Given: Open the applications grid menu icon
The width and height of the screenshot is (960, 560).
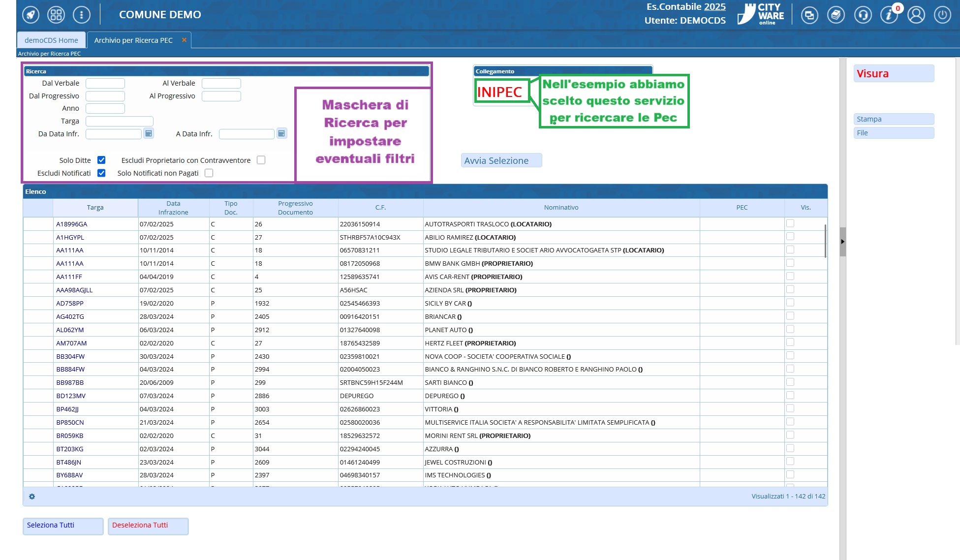Looking at the screenshot, I should click(56, 15).
